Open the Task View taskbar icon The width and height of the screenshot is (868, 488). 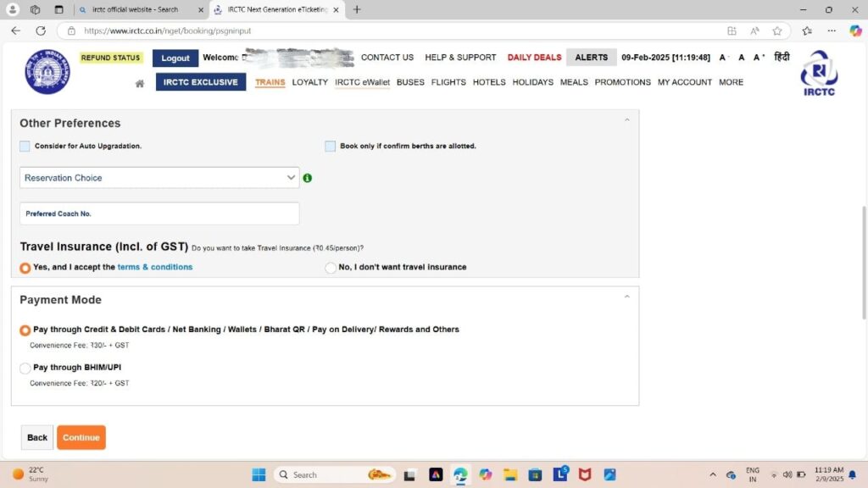[x=409, y=474]
